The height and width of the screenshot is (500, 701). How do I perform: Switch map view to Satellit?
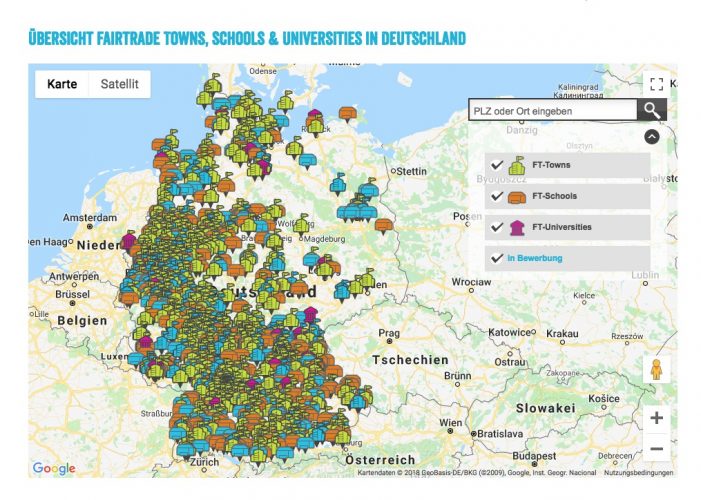click(119, 84)
